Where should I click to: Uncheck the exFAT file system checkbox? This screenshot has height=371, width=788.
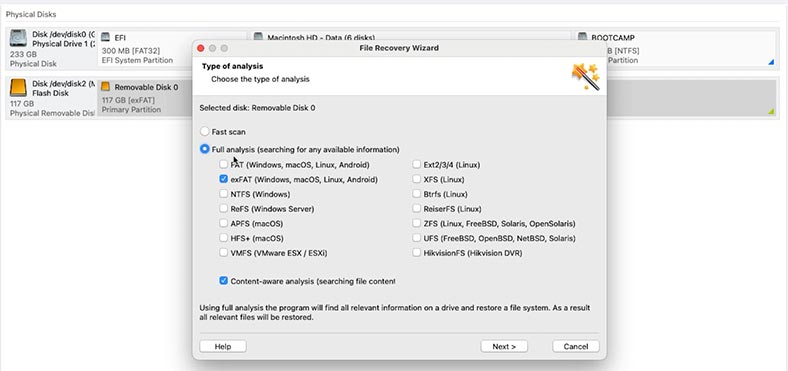coord(224,179)
